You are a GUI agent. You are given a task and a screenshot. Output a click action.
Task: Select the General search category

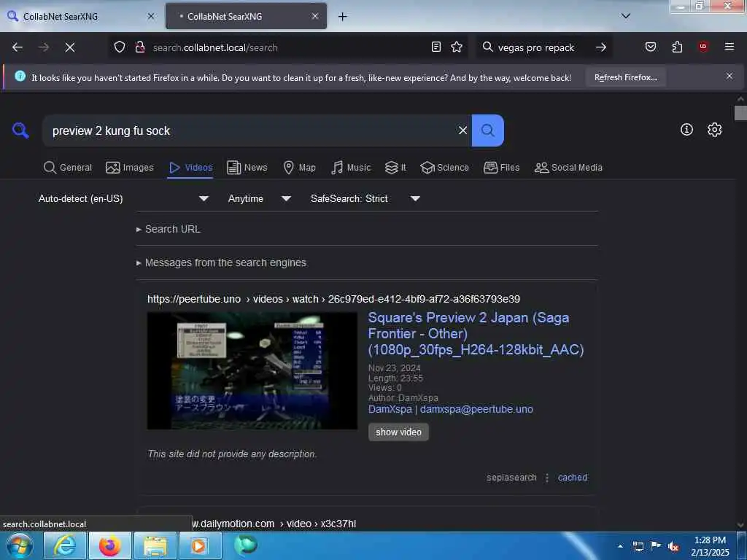click(68, 168)
